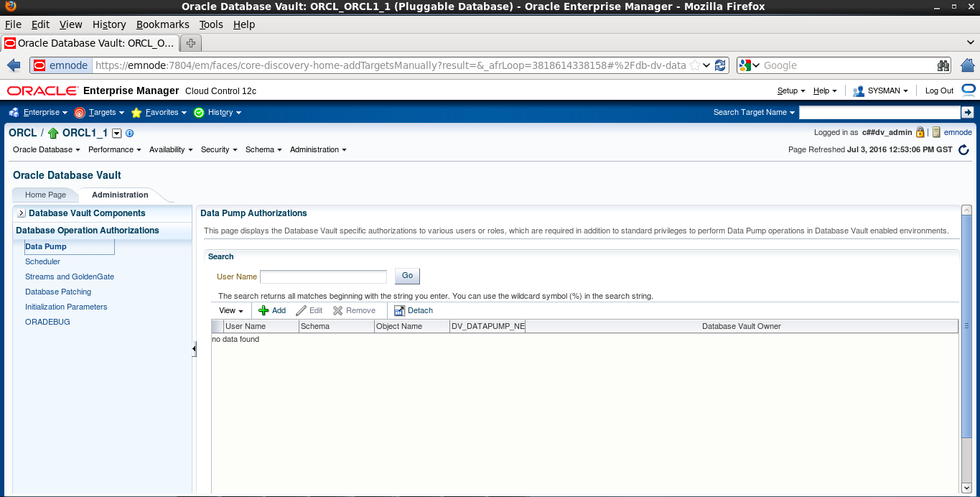Collapse left pane with splitter arrow

pos(194,349)
